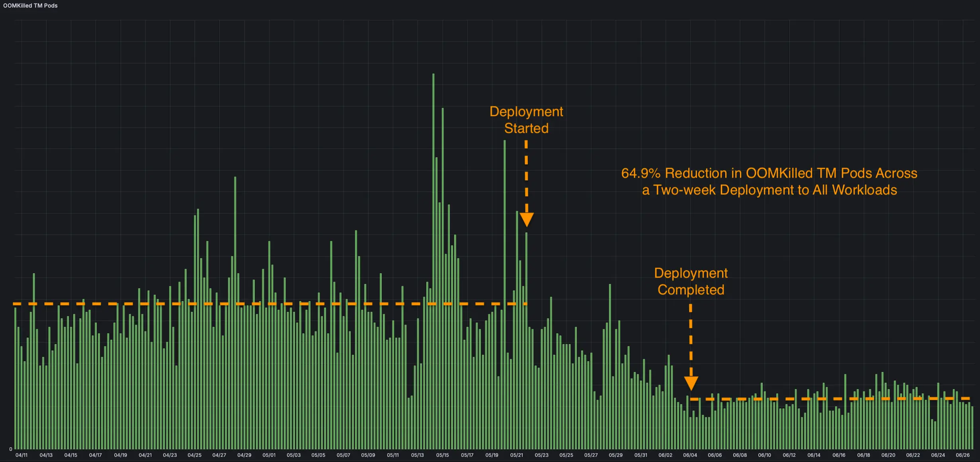Select the 05/13 x-axis date label
980x462 pixels.
418,455
